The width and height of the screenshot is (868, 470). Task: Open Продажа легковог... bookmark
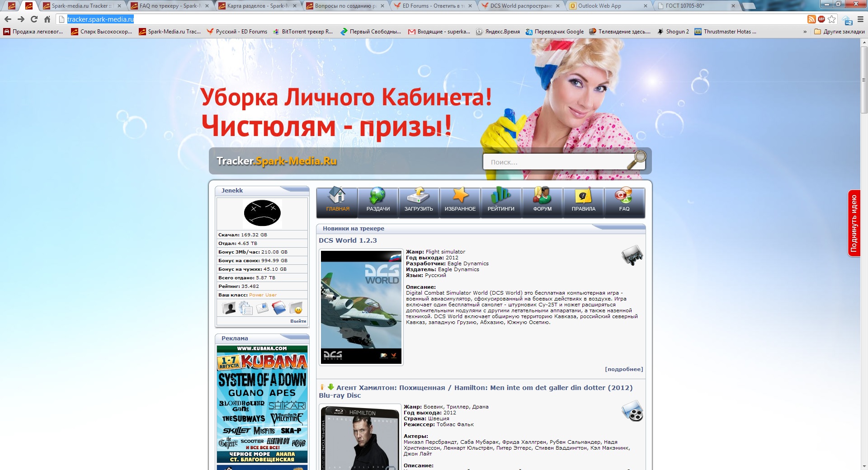pos(33,32)
